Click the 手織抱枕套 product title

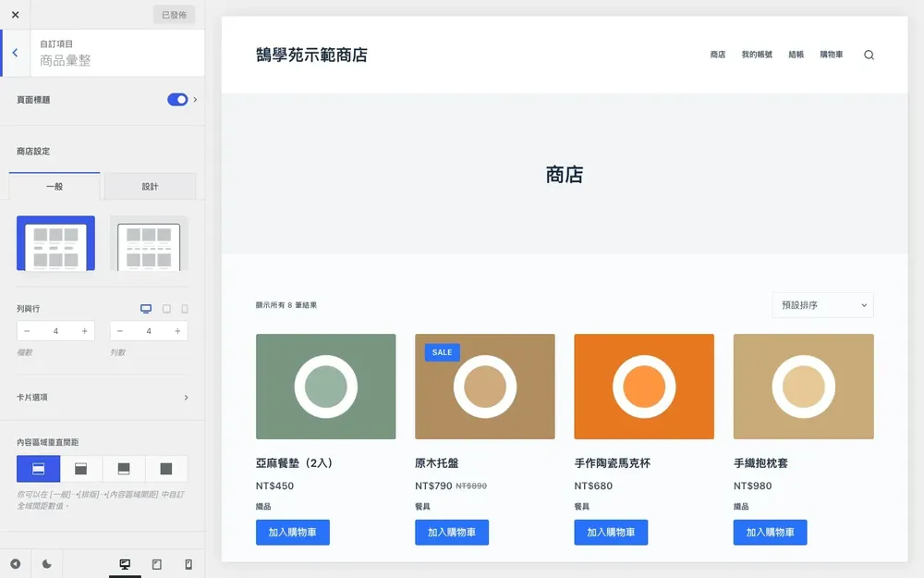(x=760, y=463)
